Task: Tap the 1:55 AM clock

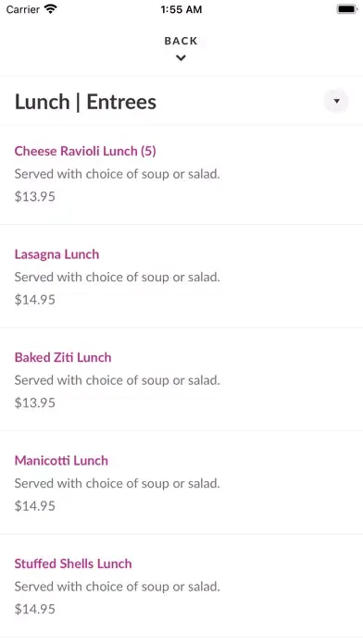Action: click(x=181, y=9)
